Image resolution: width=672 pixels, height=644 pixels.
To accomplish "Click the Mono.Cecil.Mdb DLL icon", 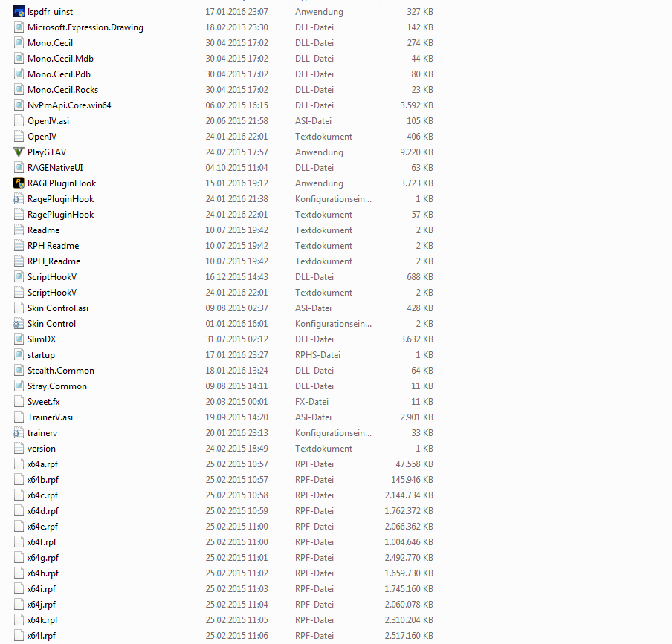I will point(19,59).
